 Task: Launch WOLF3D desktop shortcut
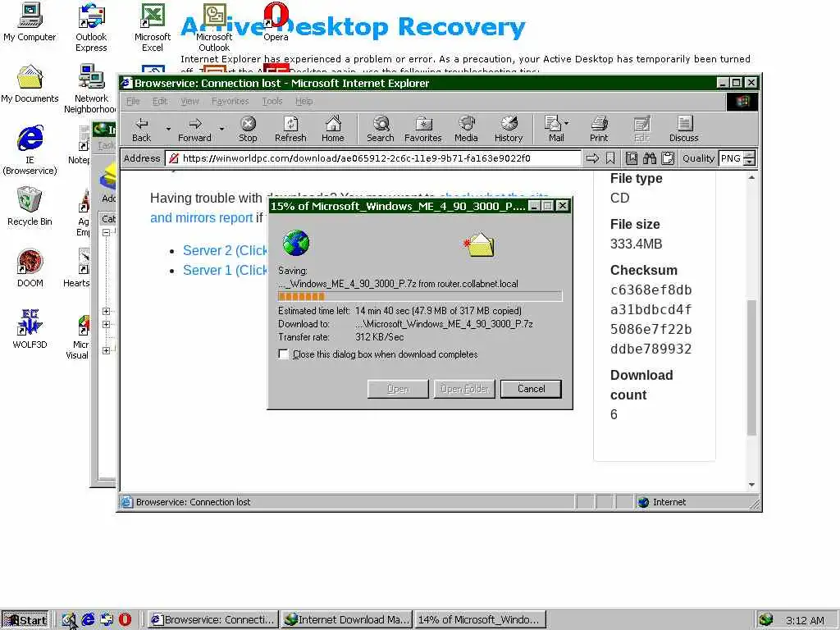(x=30, y=330)
